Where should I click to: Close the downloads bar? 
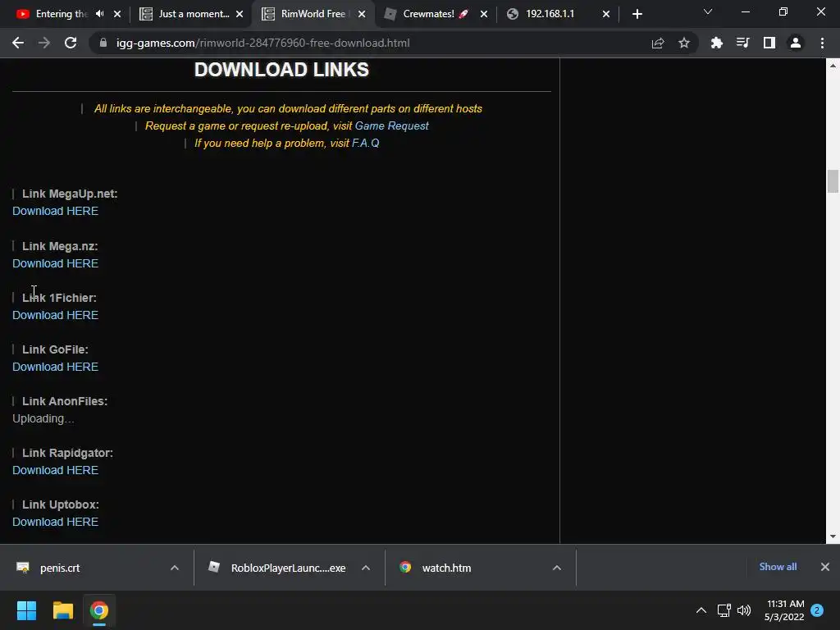click(825, 567)
